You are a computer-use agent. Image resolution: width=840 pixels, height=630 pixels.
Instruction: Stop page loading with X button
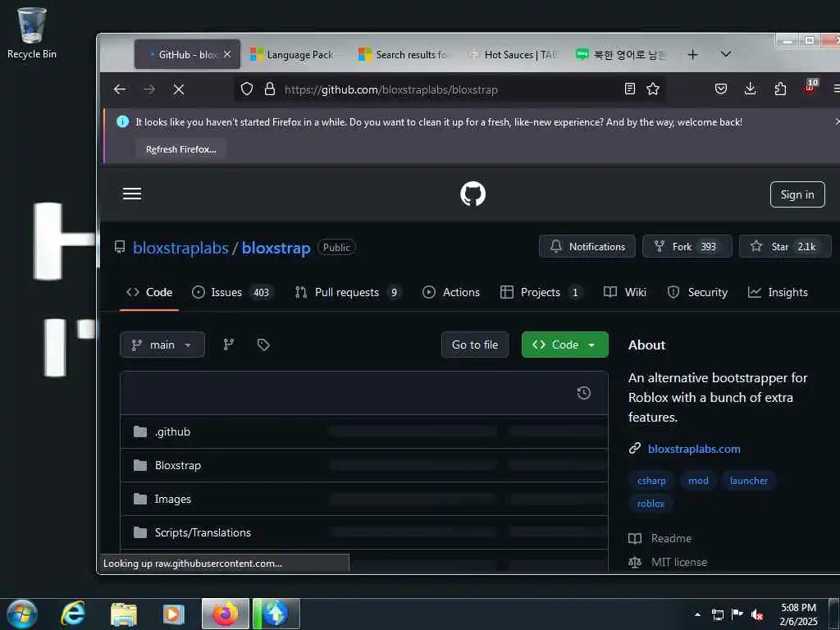pyautogui.click(x=179, y=89)
